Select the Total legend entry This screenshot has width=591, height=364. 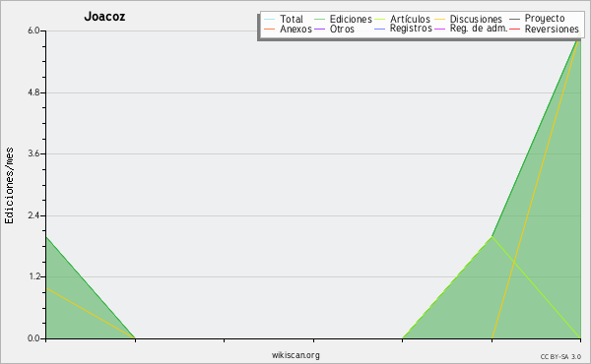284,19
